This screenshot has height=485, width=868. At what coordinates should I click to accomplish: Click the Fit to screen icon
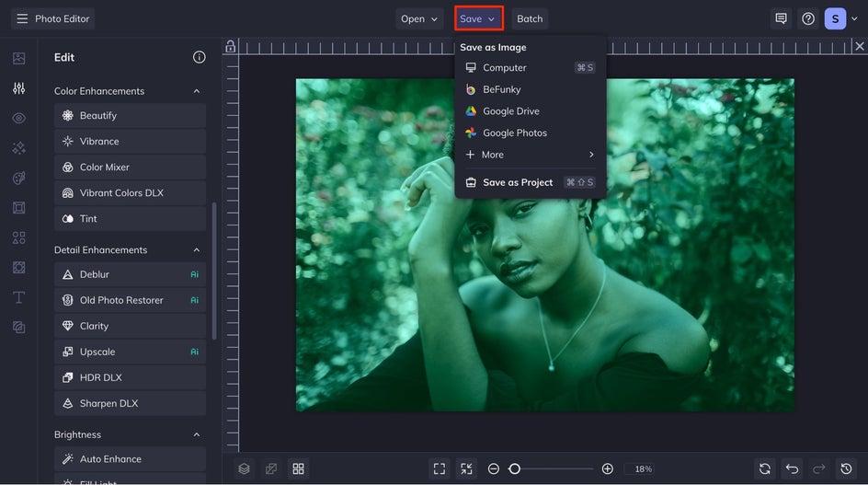click(x=439, y=468)
